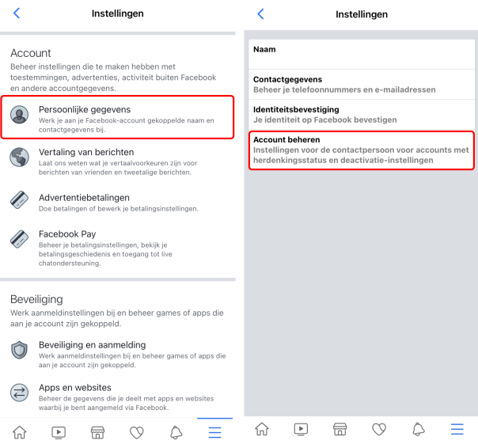Select the hamburger menu tab in right bar
Screen dimensions: 478x448
pos(457,429)
